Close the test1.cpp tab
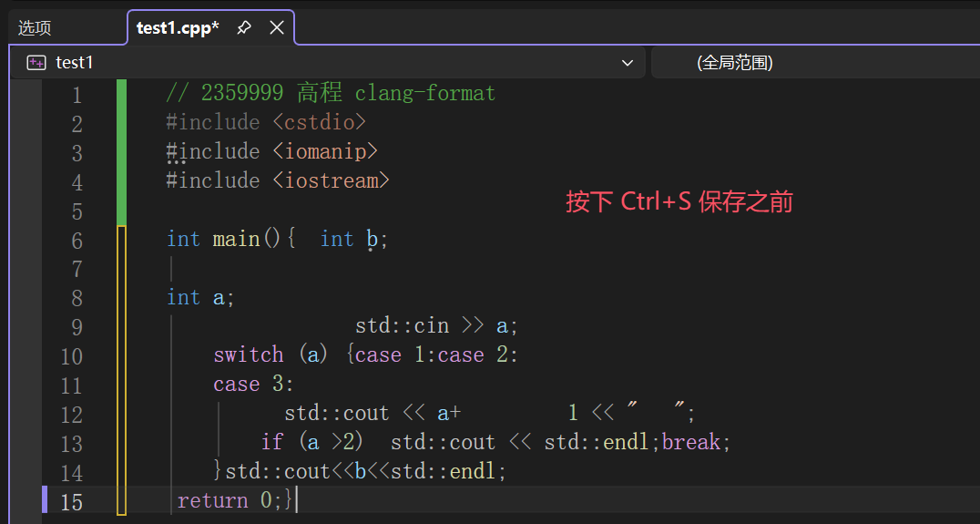This screenshot has height=524, width=980. (x=277, y=28)
